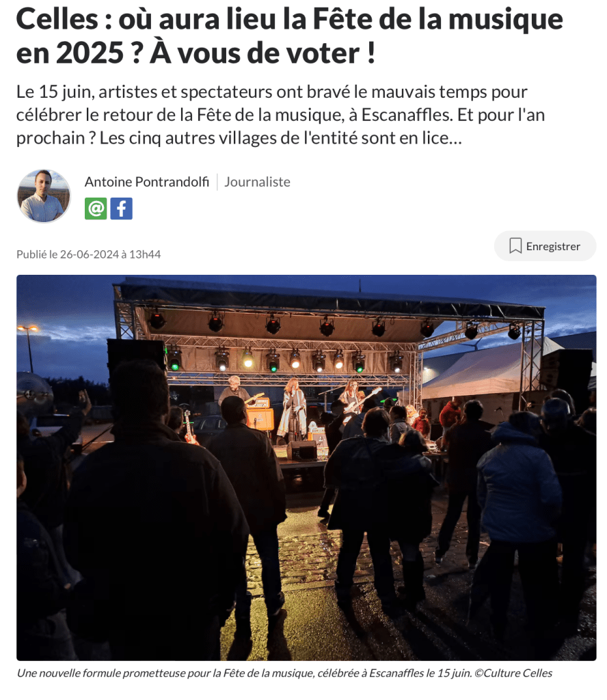Click the article headline about Celles
This screenshot has height=700, width=607.
pos(289,36)
